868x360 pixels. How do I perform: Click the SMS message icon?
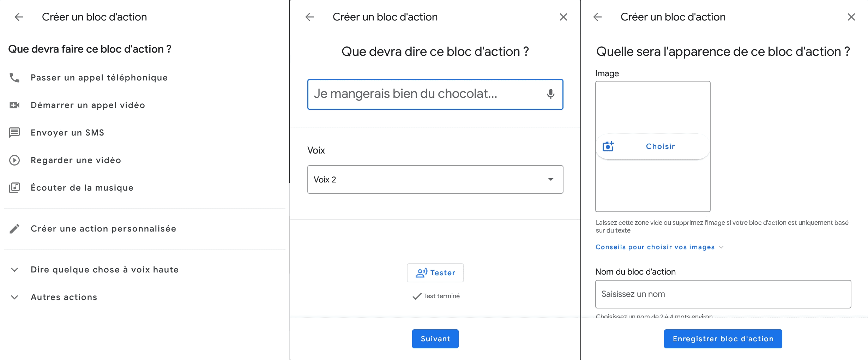[14, 133]
